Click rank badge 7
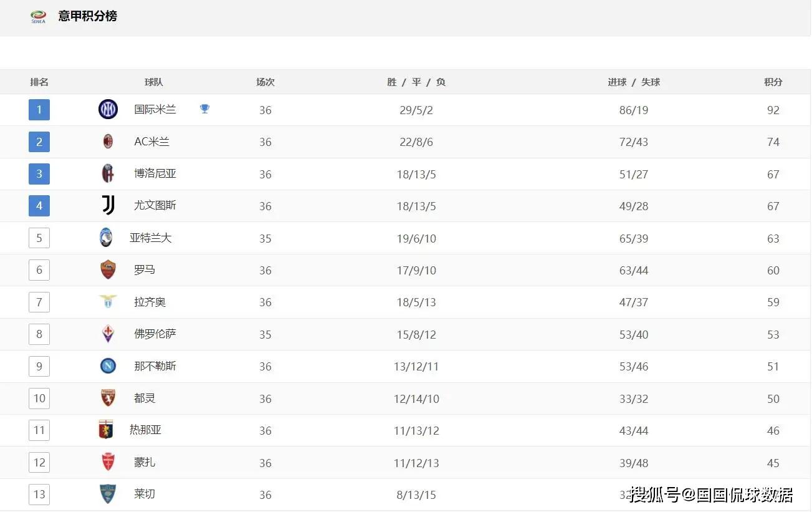This screenshot has width=812, height=512. [39, 302]
